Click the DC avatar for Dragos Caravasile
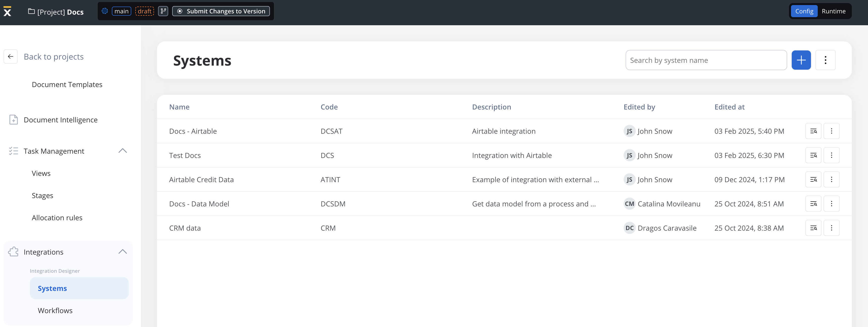The width and height of the screenshot is (868, 327). 629,228
